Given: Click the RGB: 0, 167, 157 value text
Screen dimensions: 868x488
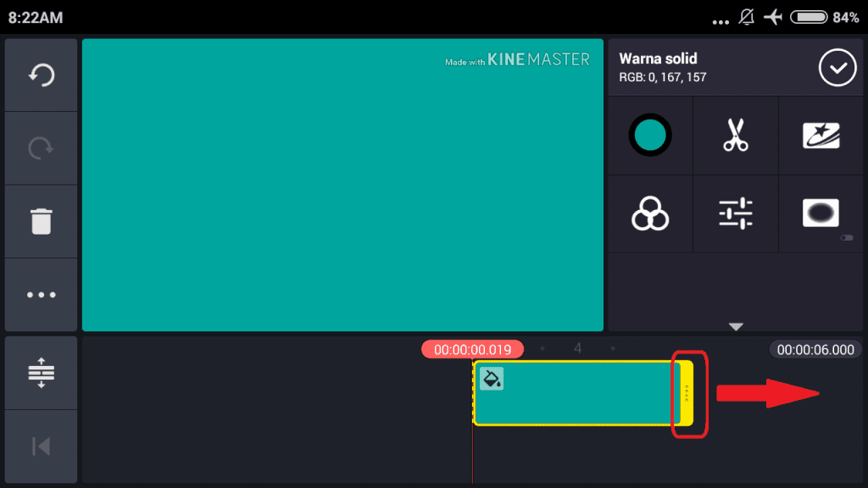Looking at the screenshot, I should click(x=663, y=77).
